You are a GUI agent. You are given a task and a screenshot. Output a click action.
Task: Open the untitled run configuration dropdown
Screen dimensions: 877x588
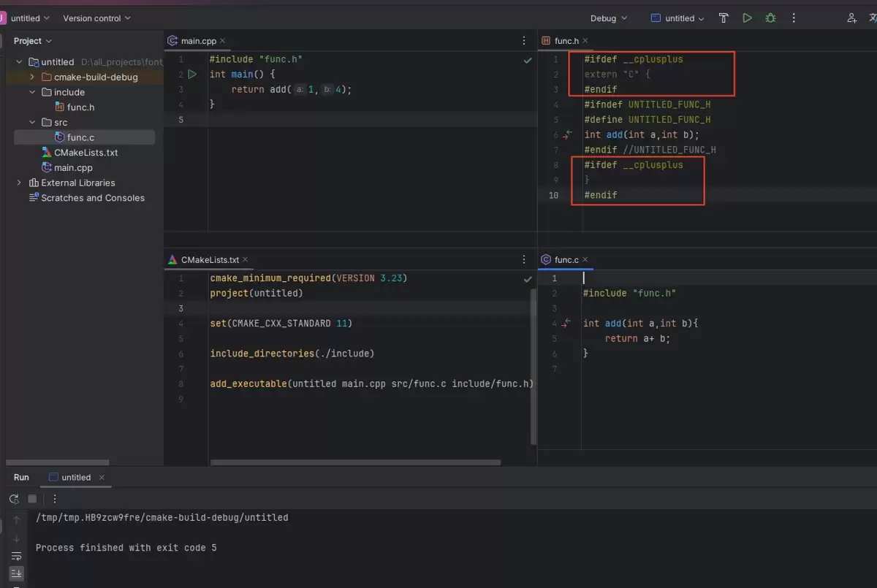(x=677, y=18)
